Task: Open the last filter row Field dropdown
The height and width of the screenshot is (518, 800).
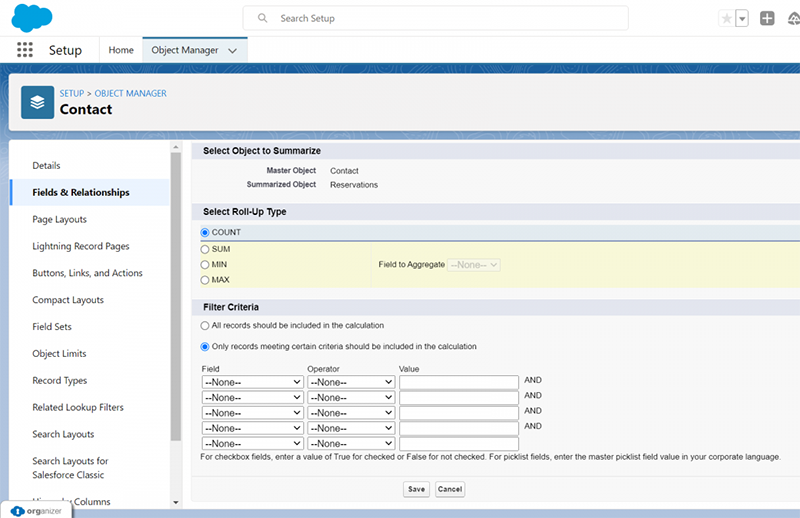Action: pos(253,443)
